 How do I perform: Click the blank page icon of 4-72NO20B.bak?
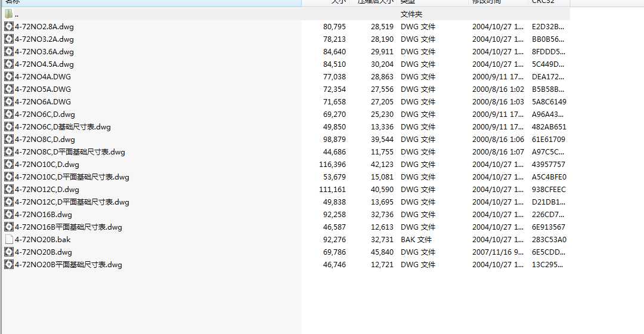8,240
